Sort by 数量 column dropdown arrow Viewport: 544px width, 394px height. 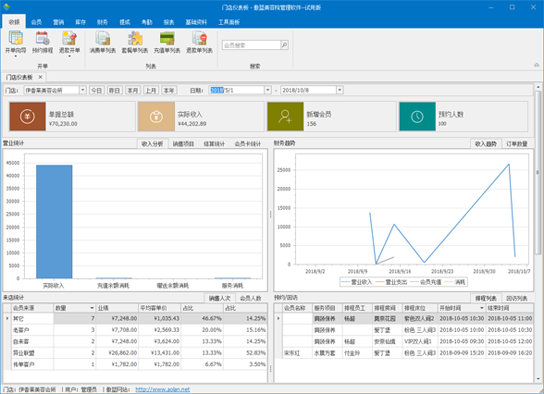(92, 308)
